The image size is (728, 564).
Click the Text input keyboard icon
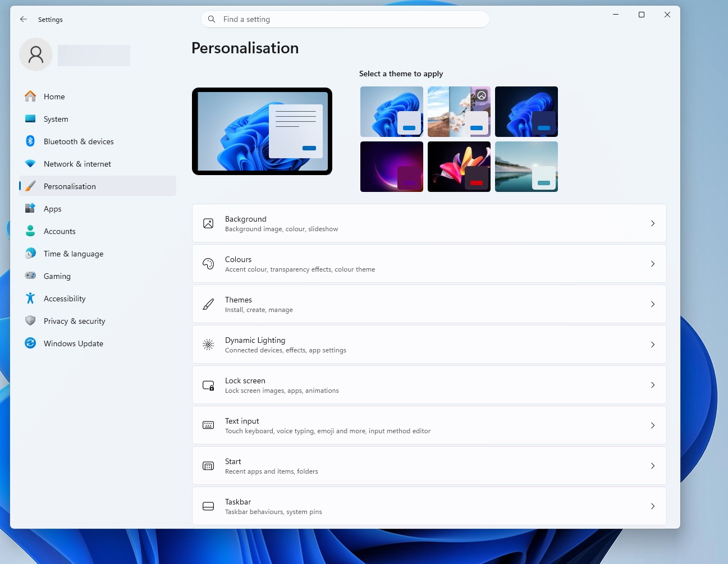tap(208, 425)
